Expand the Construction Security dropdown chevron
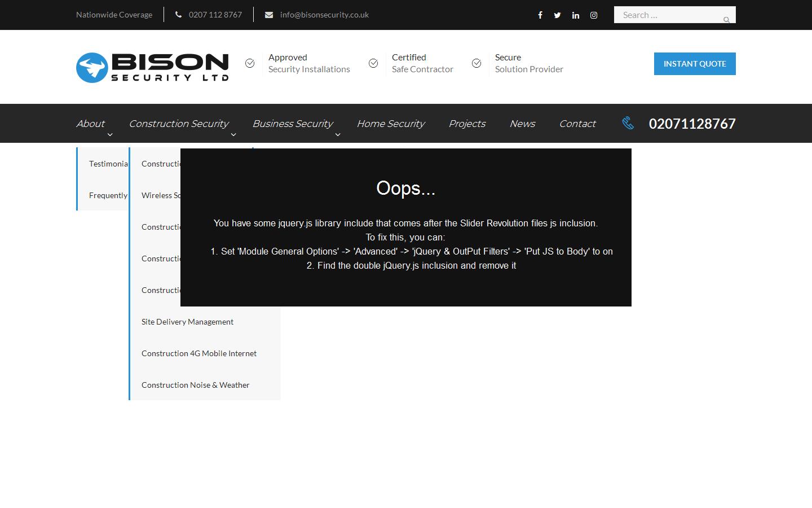The height and width of the screenshot is (508, 812). (x=233, y=135)
